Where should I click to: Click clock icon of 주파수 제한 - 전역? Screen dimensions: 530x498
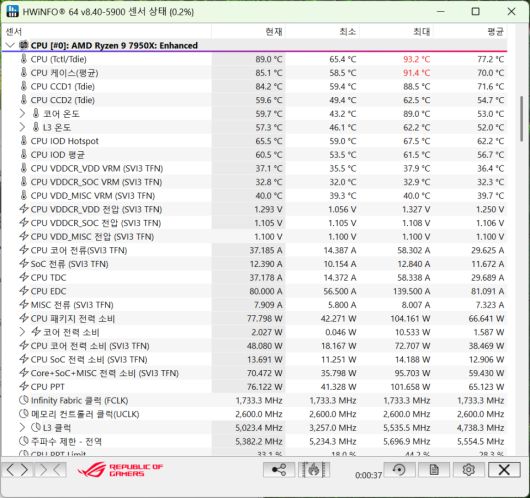23,441
